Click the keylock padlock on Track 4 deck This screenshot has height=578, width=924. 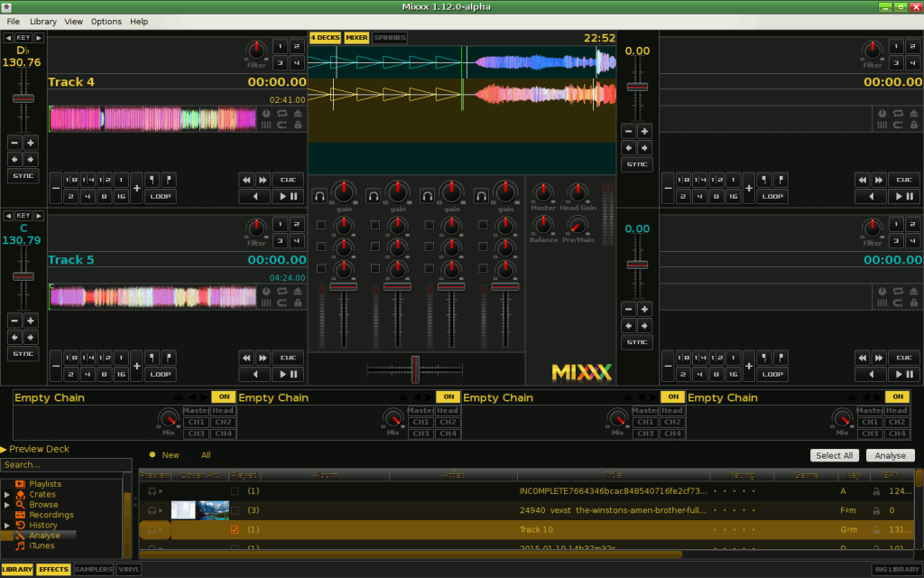[298, 125]
